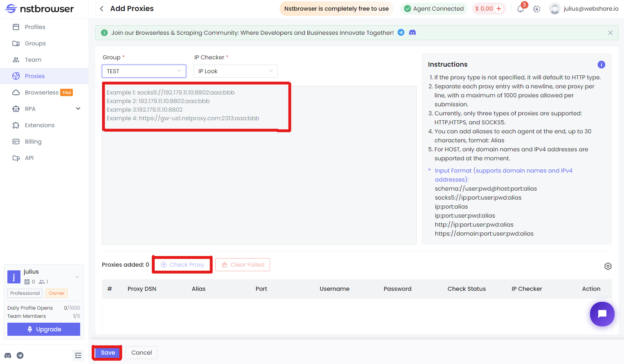Click the IP Checker column header
This screenshot has width=624, height=364.
pos(527,289)
